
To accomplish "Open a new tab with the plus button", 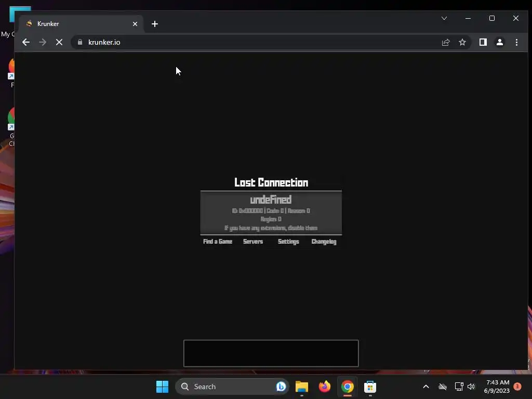I will click(155, 24).
